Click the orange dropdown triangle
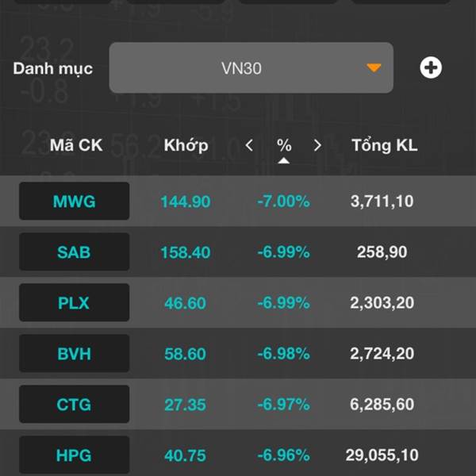Image resolution: width=476 pixels, height=476 pixels. 374,68
